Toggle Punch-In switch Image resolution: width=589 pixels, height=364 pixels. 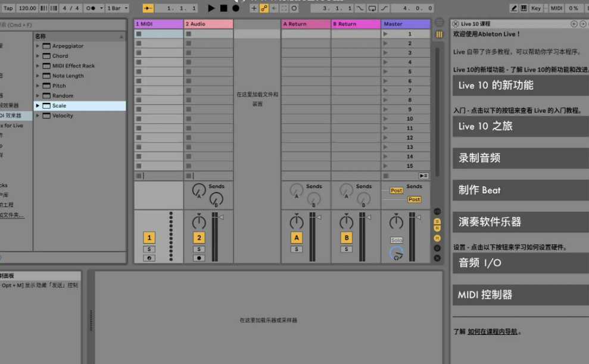point(360,8)
